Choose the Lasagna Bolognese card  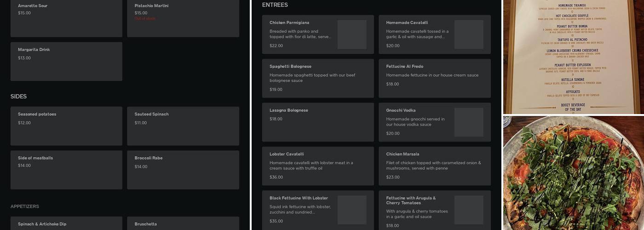[x=318, y=122]
